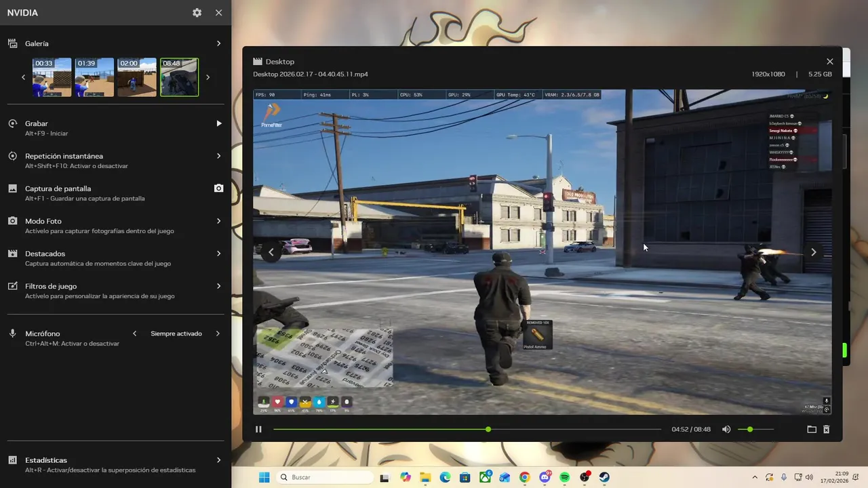The height and width of the screenshot is (488, 868).
Task: Go to previous gallery thumbnails
Action: tap(23, 77)
